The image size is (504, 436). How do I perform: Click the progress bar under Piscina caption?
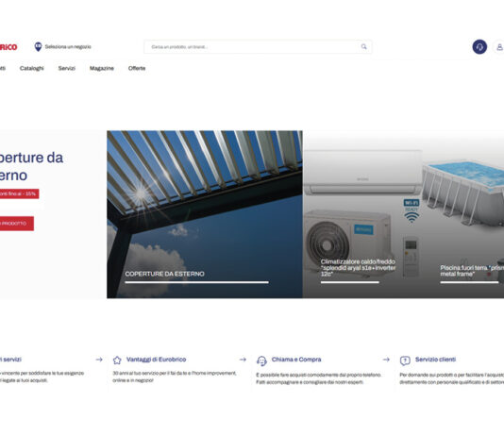pos(469,282)
